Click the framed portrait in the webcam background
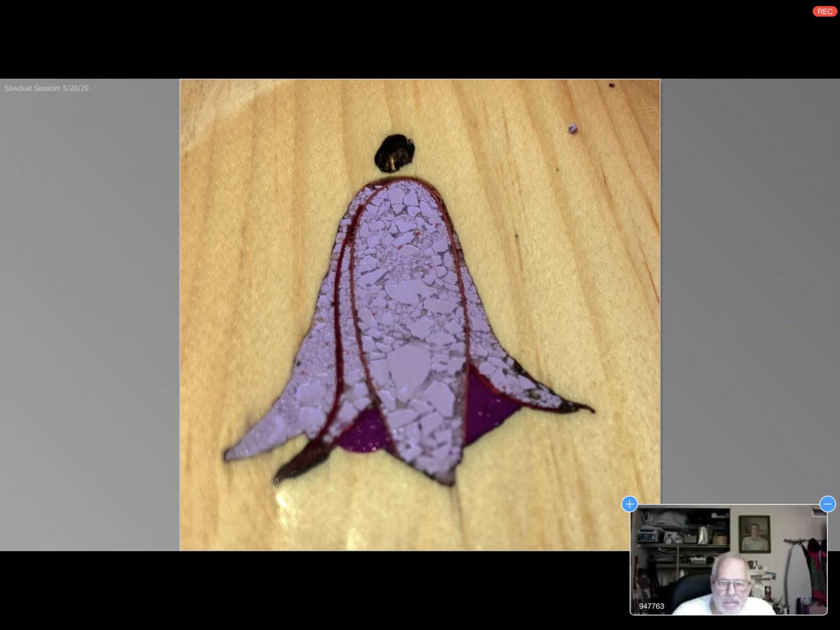This screenshot has height=630, width=840. tap(754, 534)
